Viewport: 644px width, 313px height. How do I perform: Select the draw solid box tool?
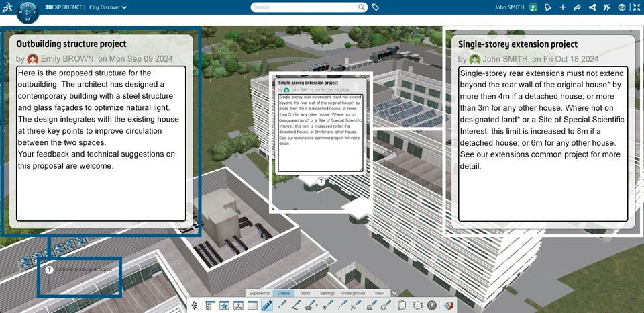(x=371, y=305)
